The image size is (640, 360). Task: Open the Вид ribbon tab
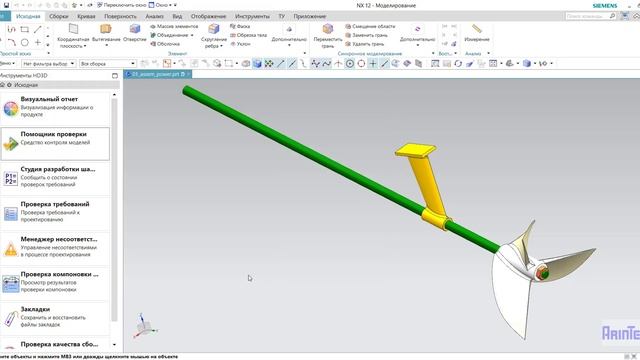click(177, 16)
